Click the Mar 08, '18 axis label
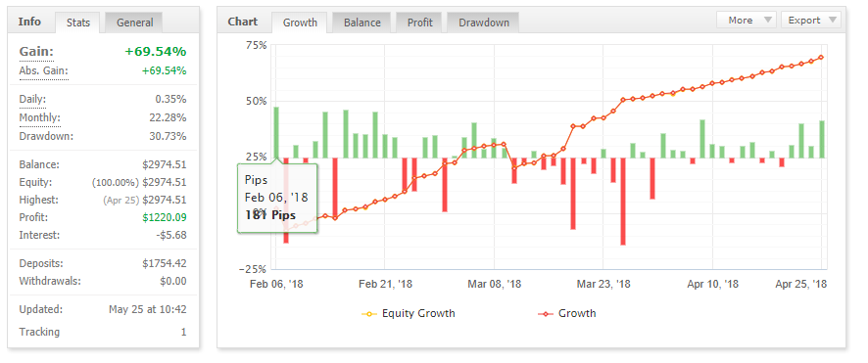This screenshot has width=868, height=363. click(x=495, y=284)
